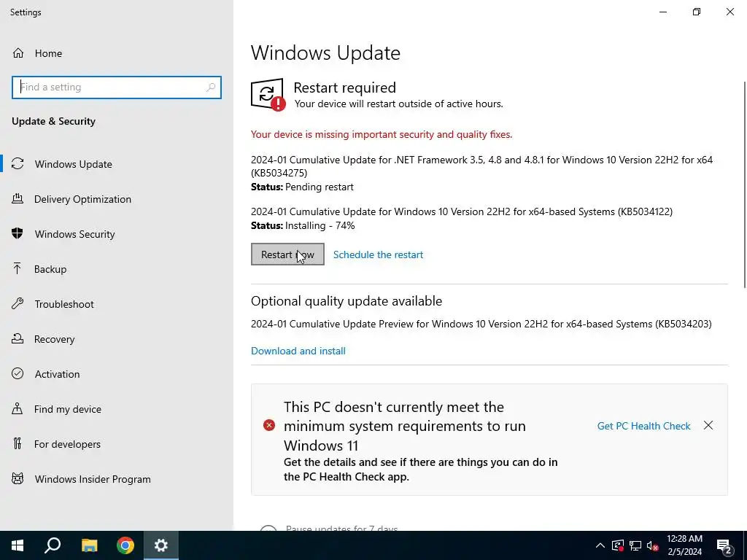Click the magnifier icon in the search box
This screenshot has height=560, width=747.
[x=211, y=87]
